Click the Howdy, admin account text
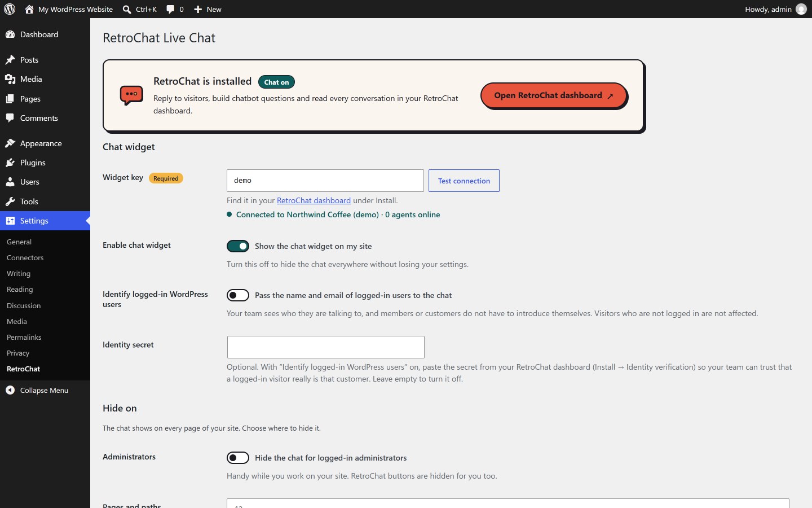This screenshot has height=508, width=812. click(768, 9)
